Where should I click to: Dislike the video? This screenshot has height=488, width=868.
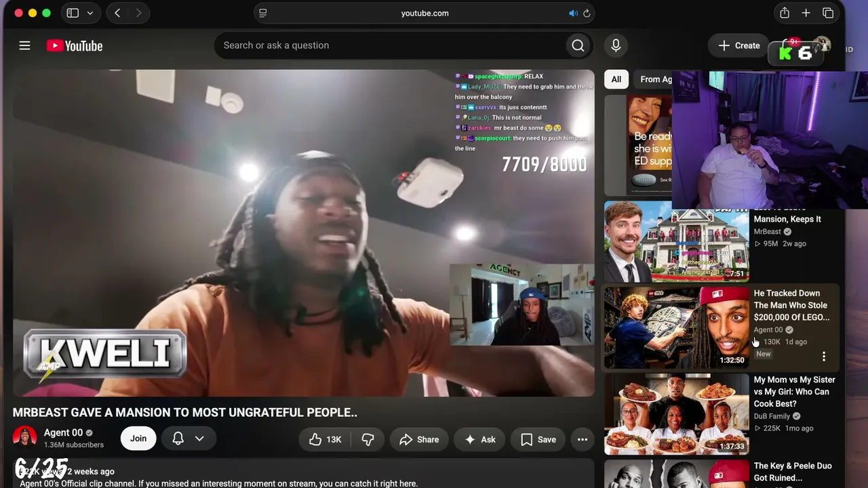[x=368, y=439]
